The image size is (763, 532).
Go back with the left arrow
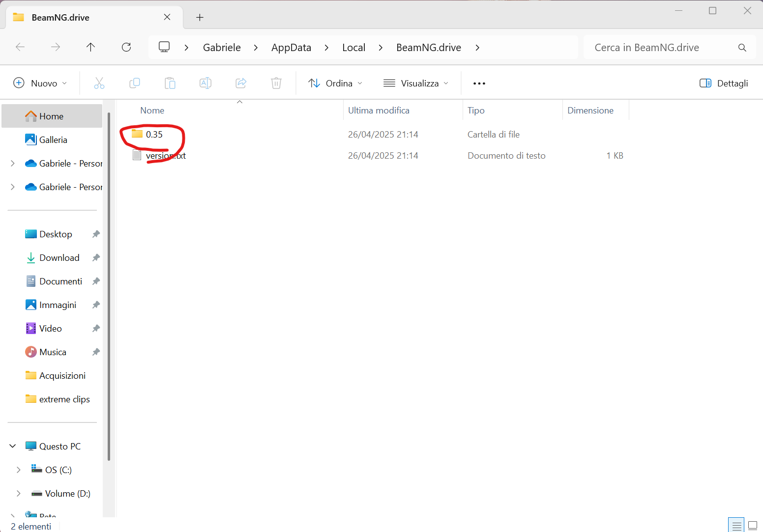20,47
